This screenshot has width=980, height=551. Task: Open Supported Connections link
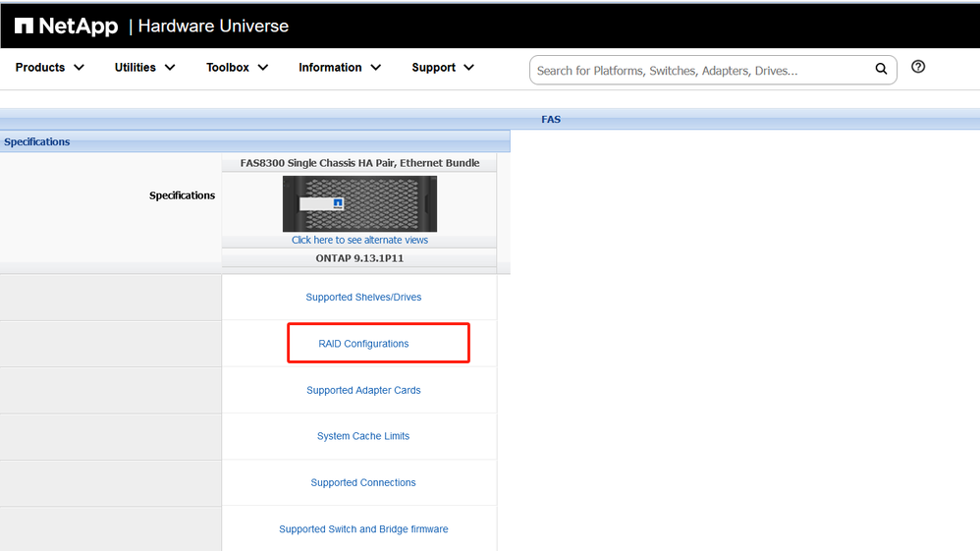pos(363,482)
